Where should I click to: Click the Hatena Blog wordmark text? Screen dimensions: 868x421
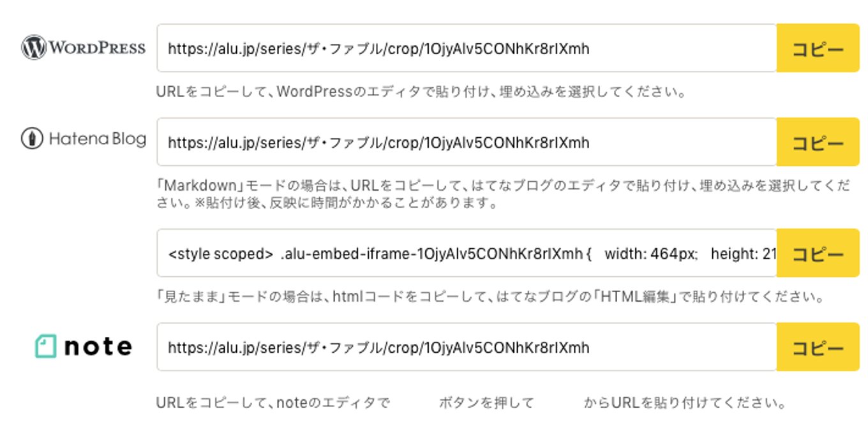(97, 138)
